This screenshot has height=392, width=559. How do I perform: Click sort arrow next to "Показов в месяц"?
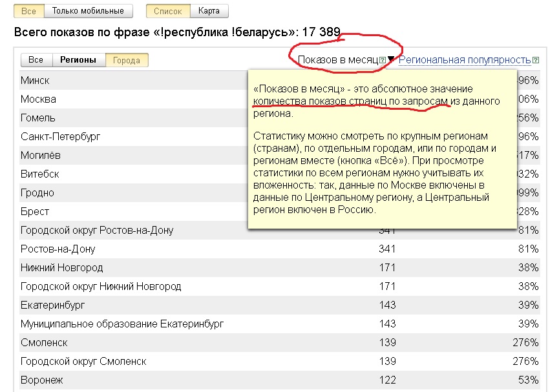[x=391, y=60]
